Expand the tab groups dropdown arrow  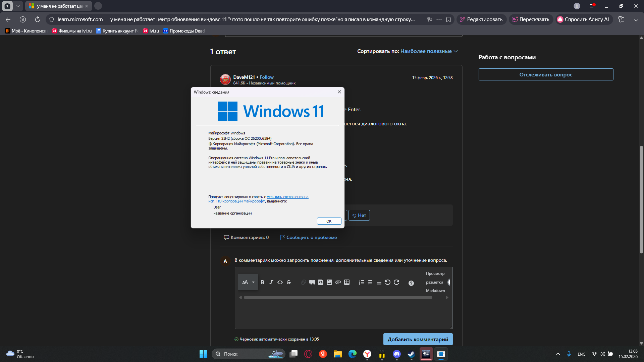(x=18, y=6)
